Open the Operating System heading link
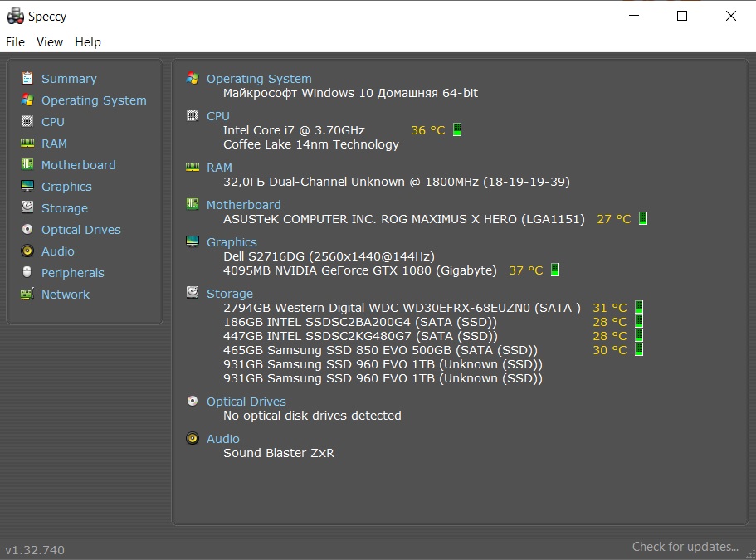The width and height of the screenshot is (756, 560). [x=259, y=79]
